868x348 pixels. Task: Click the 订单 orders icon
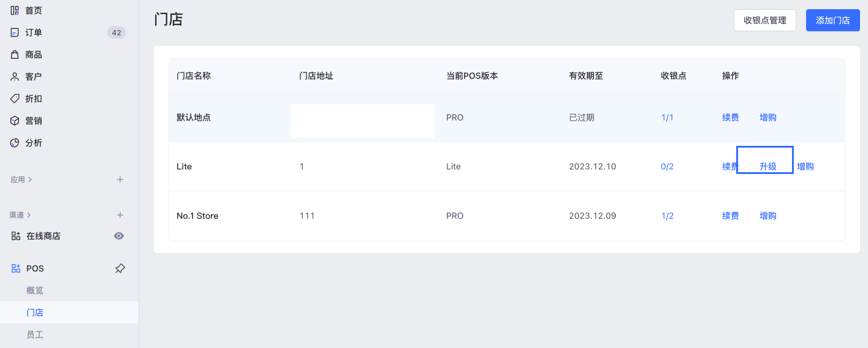point(15,32)
